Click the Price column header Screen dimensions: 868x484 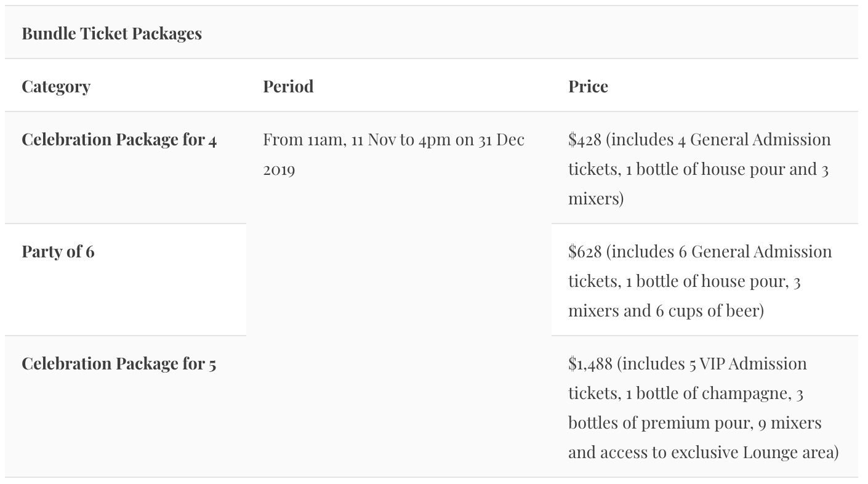click(x=588, y=86)
